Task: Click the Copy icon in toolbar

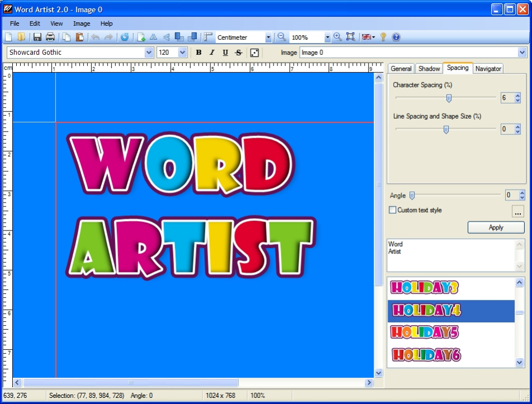Action: (67, 37)
